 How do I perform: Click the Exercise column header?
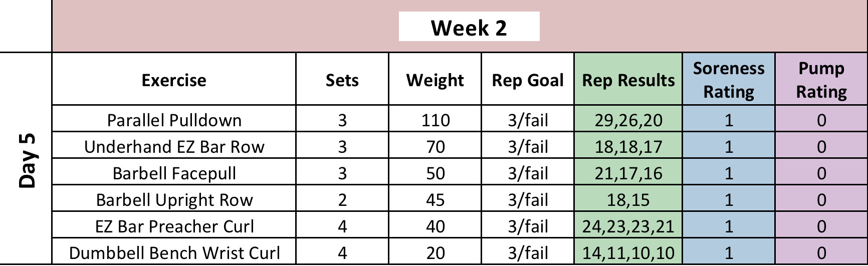pos(174,80)
